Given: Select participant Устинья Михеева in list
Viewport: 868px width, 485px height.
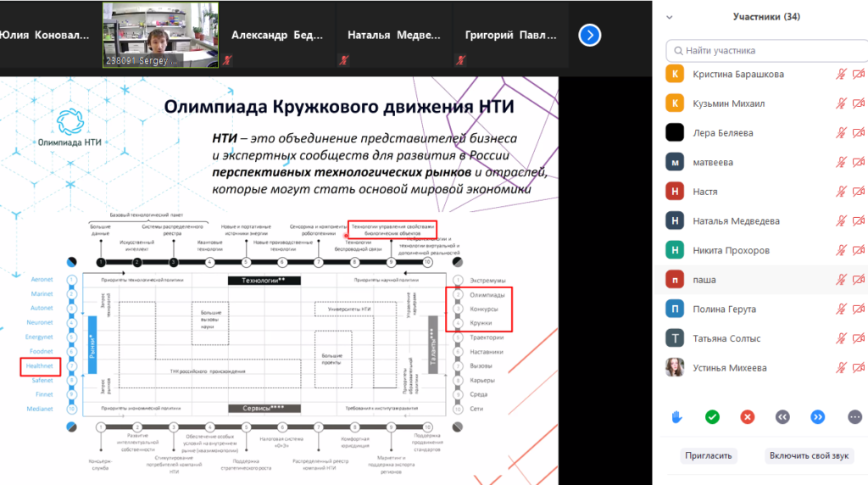Looking at the screenshot, I should click(x=764, y=368).
